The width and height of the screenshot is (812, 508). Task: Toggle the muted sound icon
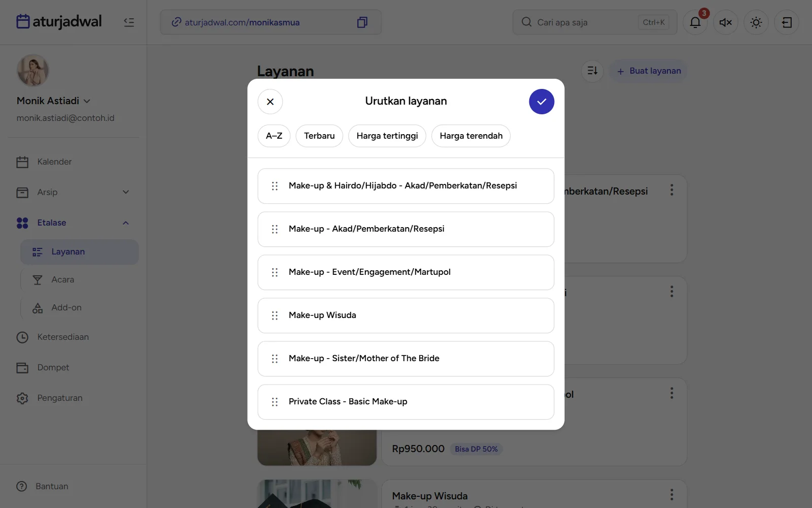pyautogui.click(x=726, y=22)
